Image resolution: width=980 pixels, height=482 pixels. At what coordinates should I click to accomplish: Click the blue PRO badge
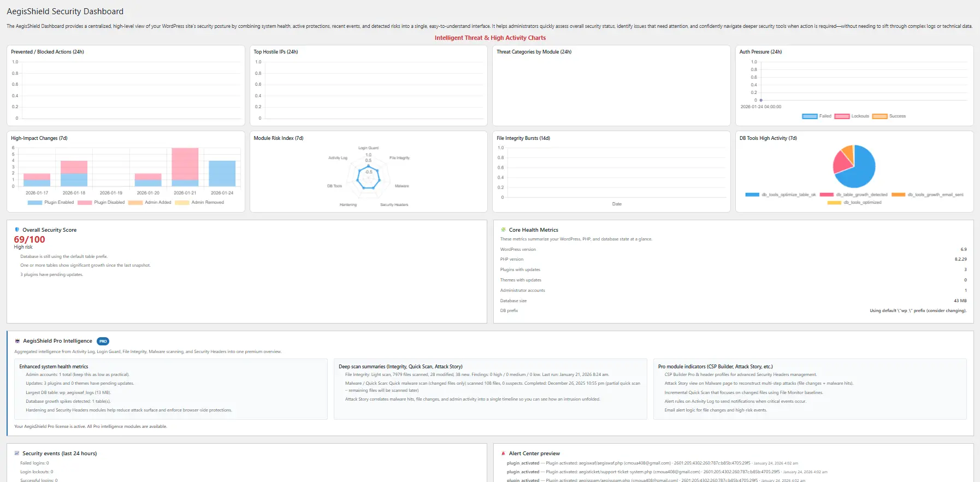103,341
